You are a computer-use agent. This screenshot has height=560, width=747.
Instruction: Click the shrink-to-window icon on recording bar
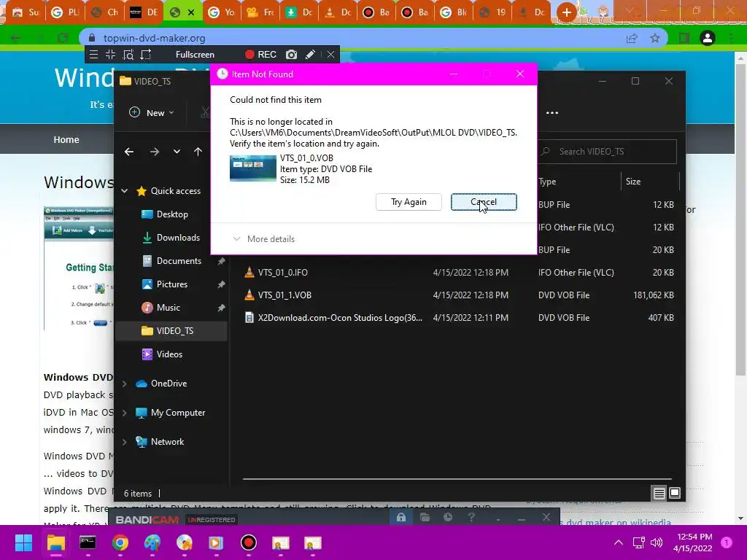pyautogui.click(x=111, y=55)
